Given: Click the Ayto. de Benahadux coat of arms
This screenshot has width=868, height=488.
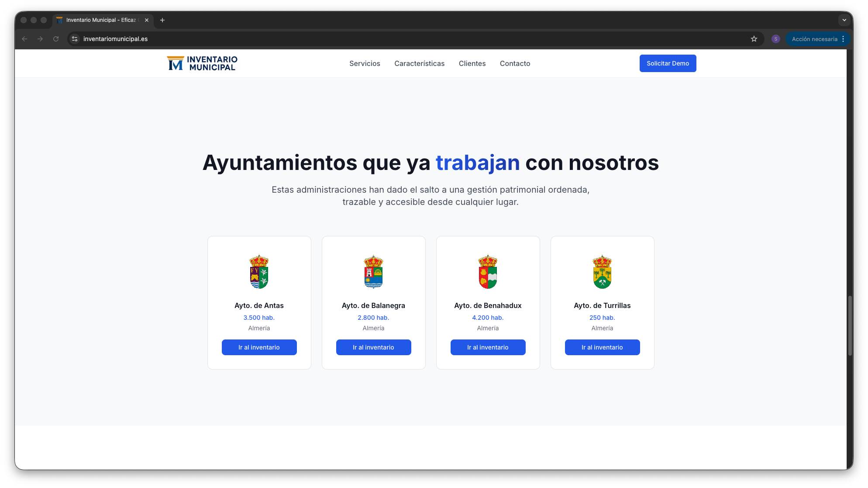Looking at the screenshot, I should tap(488, 272).
